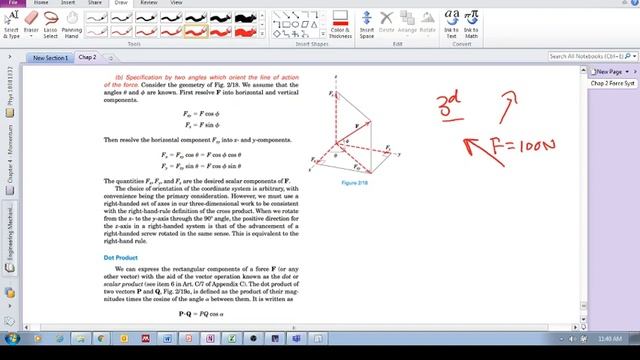The image size is (640, 360).
Task: Pick the Lasso Select tool
Action: pos(51,24)
